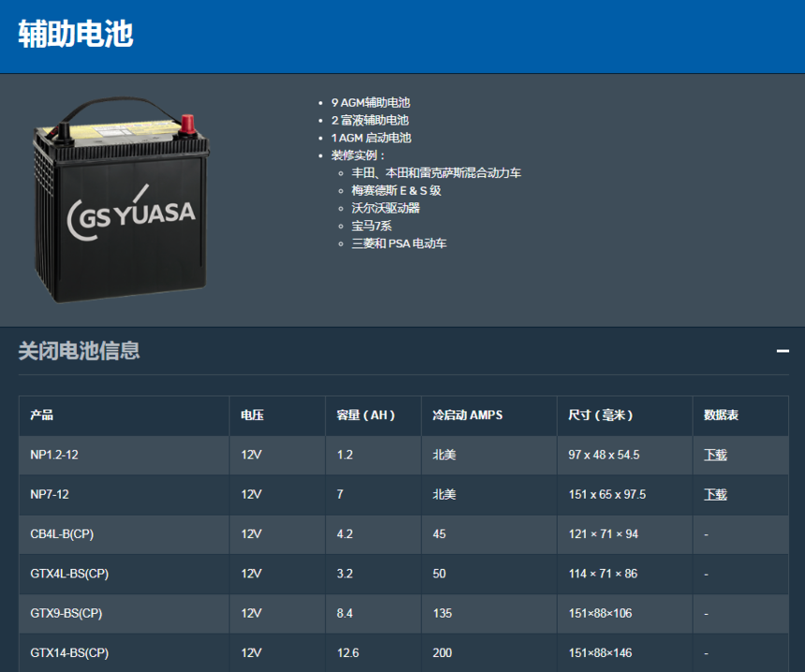Image resolution: width=805 pixels, height=672 pixels.
Task: Click the 丰田、本田和雷克萨斯混合动力车 list item
Action: pyautogui.click(x=436, y=173)
